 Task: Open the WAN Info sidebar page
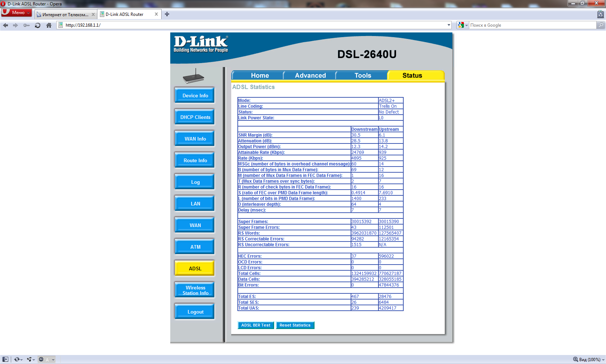click(x=195, y=139)
